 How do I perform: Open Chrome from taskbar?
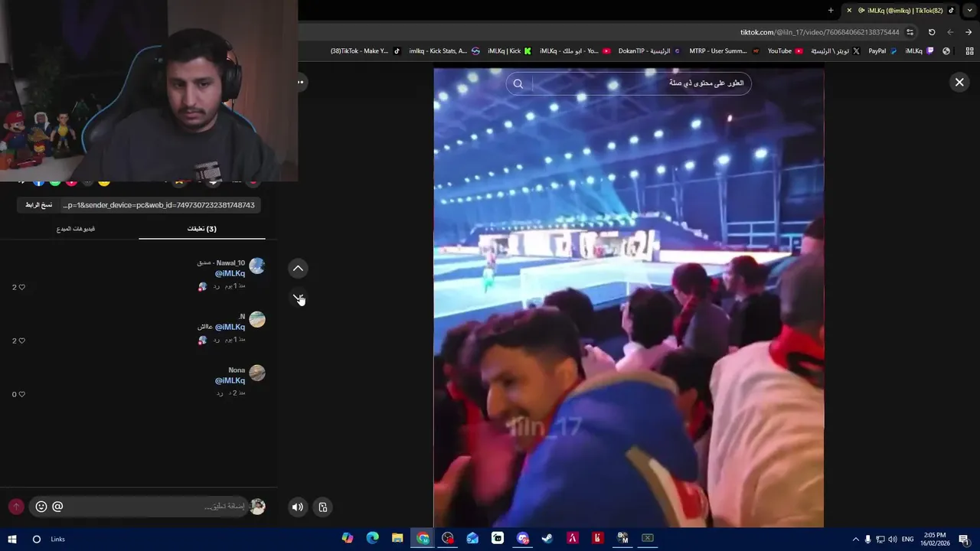point(423,539)
